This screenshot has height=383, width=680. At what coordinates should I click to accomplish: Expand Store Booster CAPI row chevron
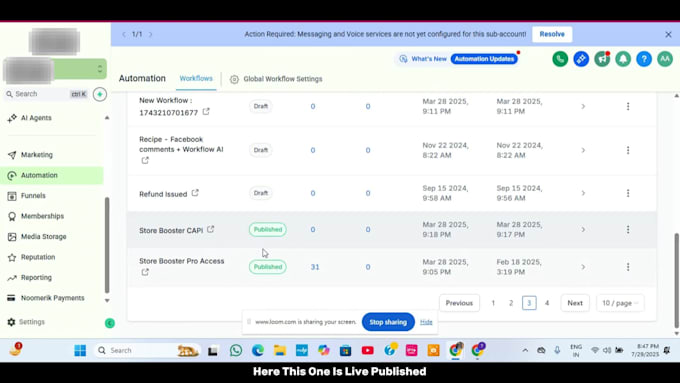pyautogui.click(x=583, y=229)
